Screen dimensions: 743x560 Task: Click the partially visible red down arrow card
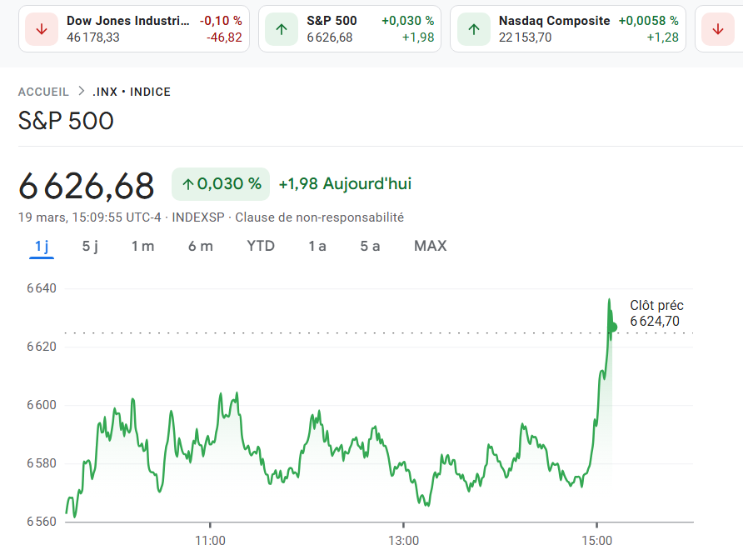[x=718, y=29]
